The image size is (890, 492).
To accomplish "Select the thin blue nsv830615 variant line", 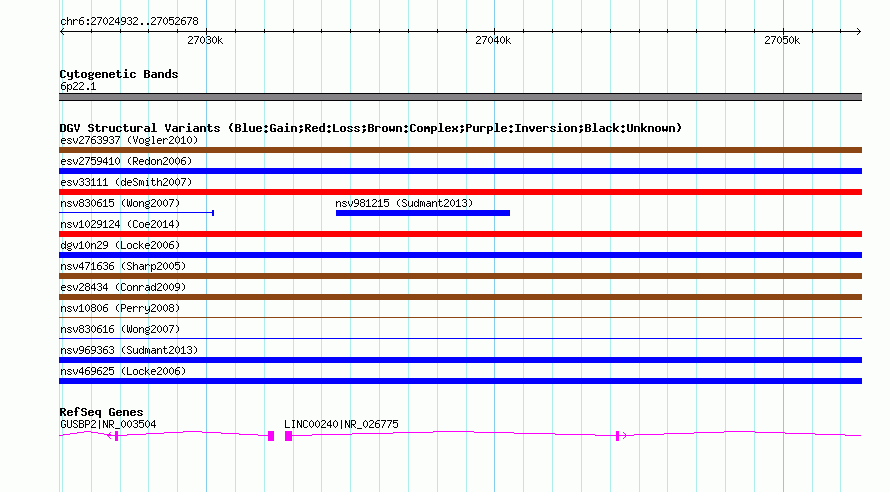I will (136, 213).
